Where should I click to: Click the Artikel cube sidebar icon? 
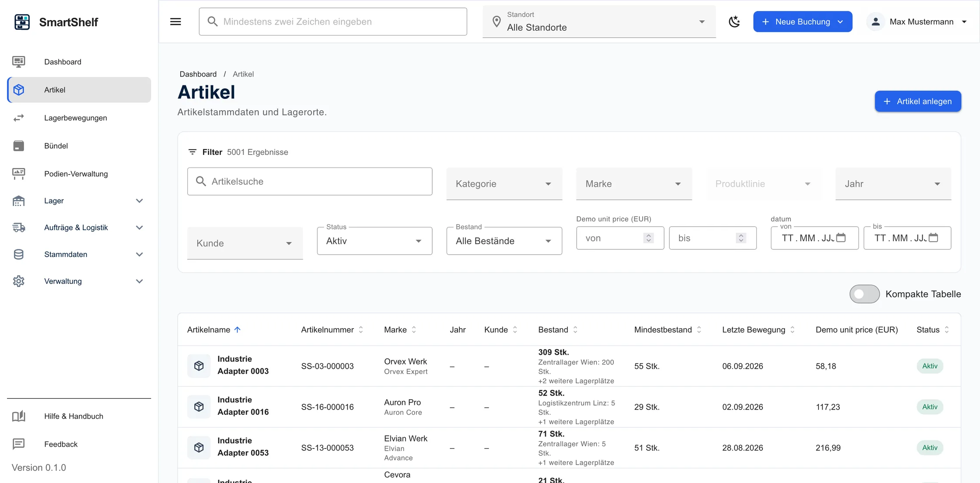coord(19,90)
